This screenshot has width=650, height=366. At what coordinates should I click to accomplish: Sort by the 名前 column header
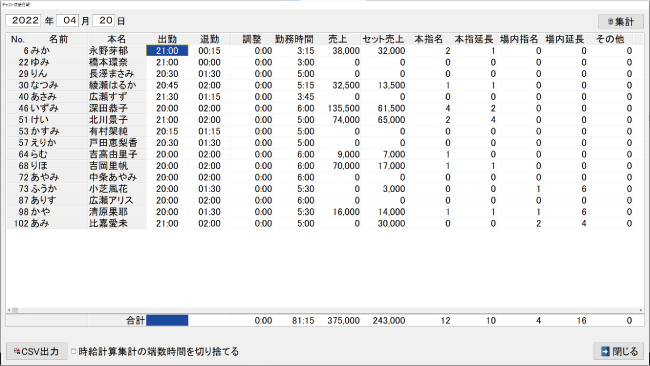tap(58, 39)
